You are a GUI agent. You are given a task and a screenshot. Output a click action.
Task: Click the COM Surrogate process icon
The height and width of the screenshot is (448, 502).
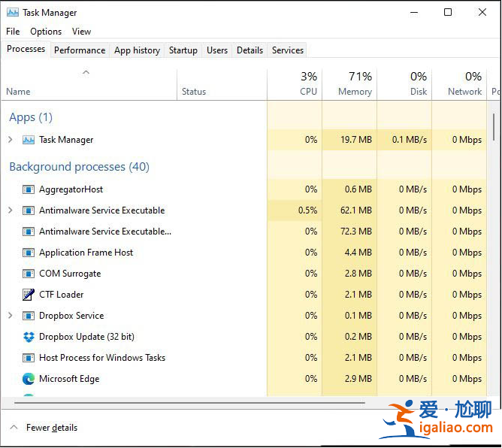click(x=29, y=274)
